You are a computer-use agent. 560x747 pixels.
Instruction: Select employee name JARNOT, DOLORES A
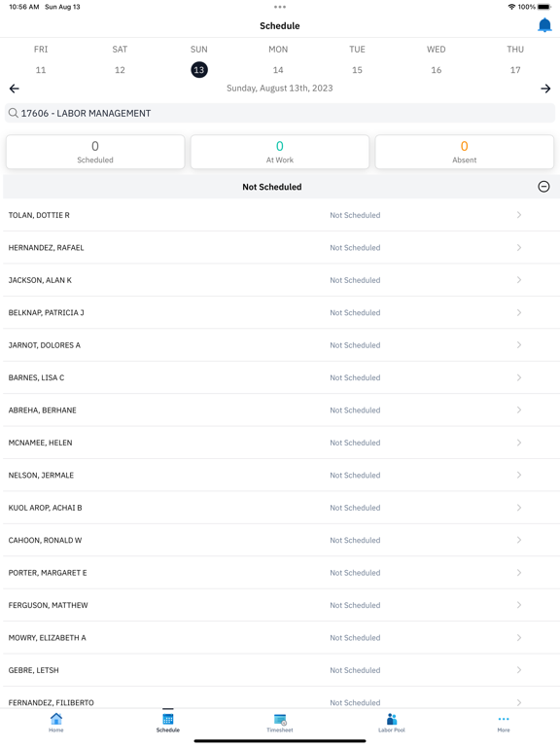click(x=45, y=345)
